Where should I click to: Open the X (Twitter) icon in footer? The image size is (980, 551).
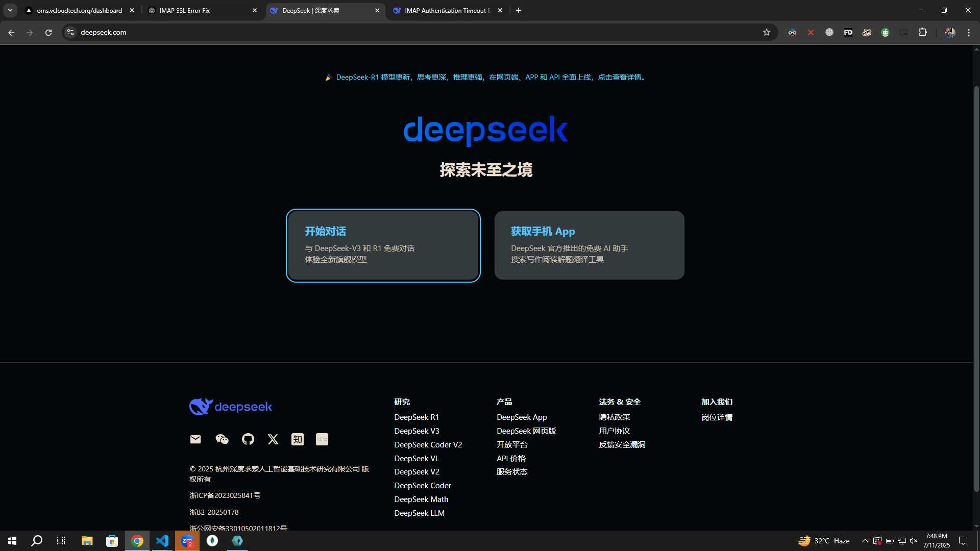click(x=273, y=439)
